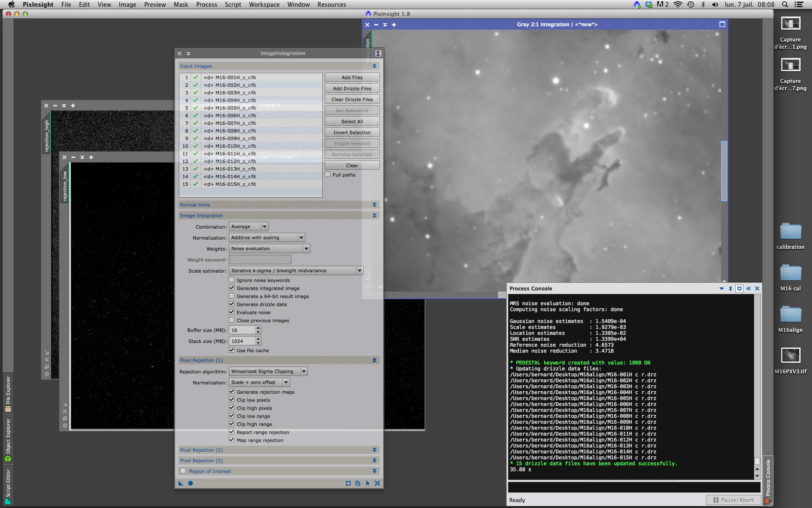
Task: Click the Sigma icon in ImageIntegration title
Action: [378, 53]
